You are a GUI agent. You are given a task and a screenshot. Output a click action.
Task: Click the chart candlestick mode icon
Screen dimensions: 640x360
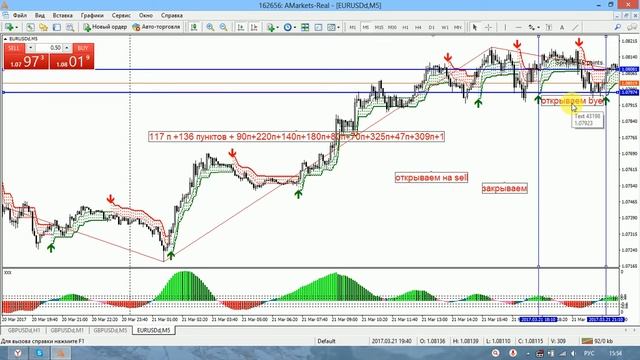pyautogui.click(x=194, y=27)
